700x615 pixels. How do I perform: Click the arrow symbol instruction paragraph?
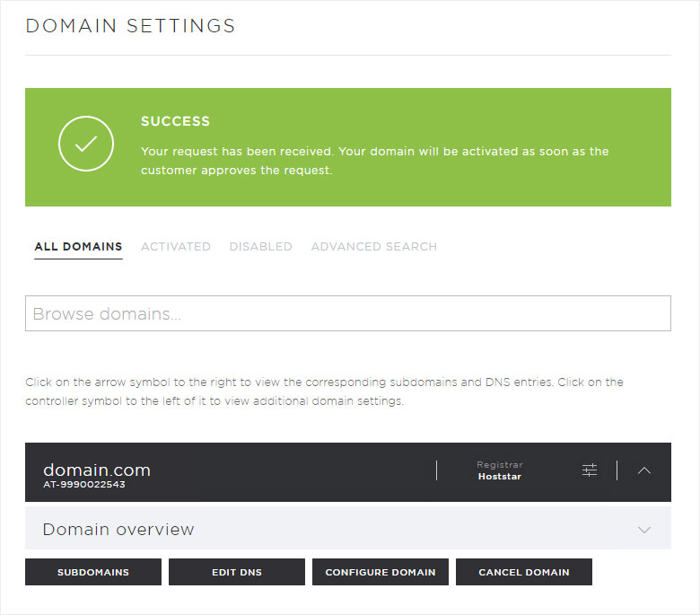[324, 391]
